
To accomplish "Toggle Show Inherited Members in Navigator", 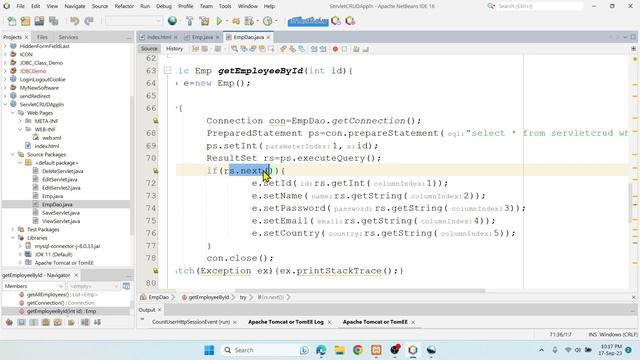I will pyautogui.click(x=9, y=322).
